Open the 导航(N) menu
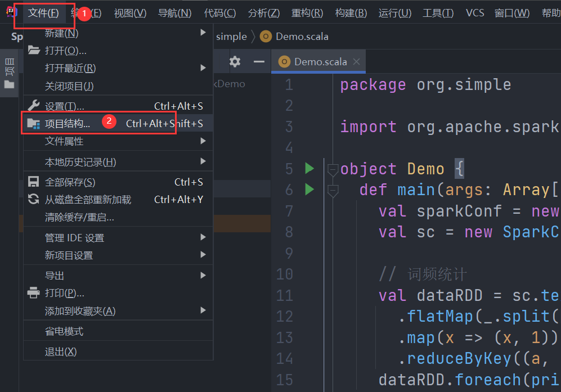Image resolution: width=561 pixels, height=392 pixels. pyautogui.click(x=174, y=13)
